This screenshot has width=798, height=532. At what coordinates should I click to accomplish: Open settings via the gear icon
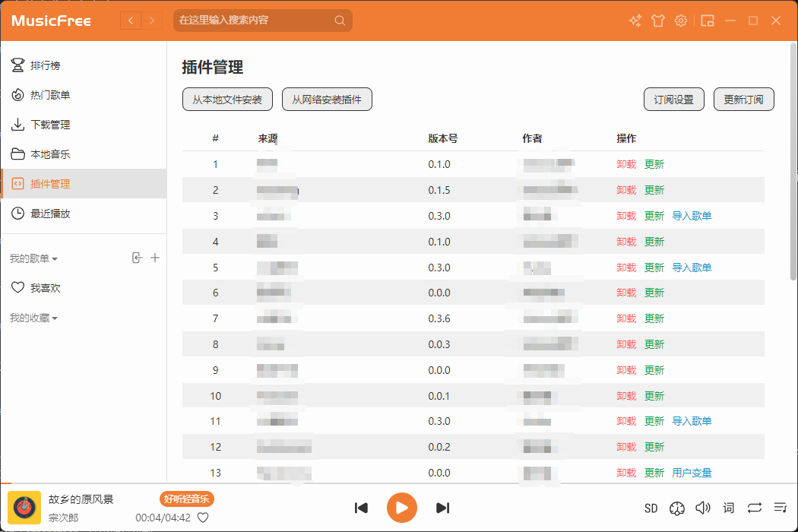pyautogui.click(x=681, y=21)
